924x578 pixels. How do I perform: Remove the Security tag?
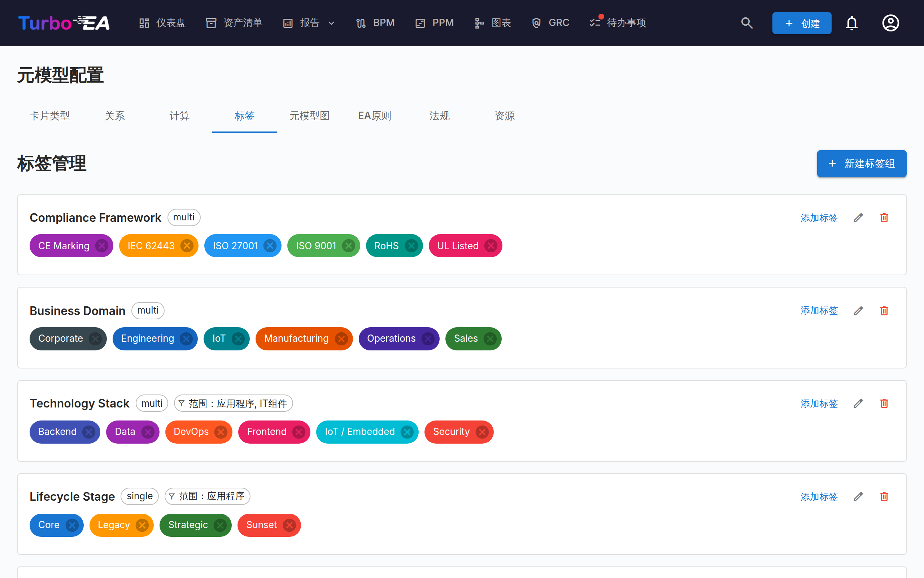pos(482,432)
